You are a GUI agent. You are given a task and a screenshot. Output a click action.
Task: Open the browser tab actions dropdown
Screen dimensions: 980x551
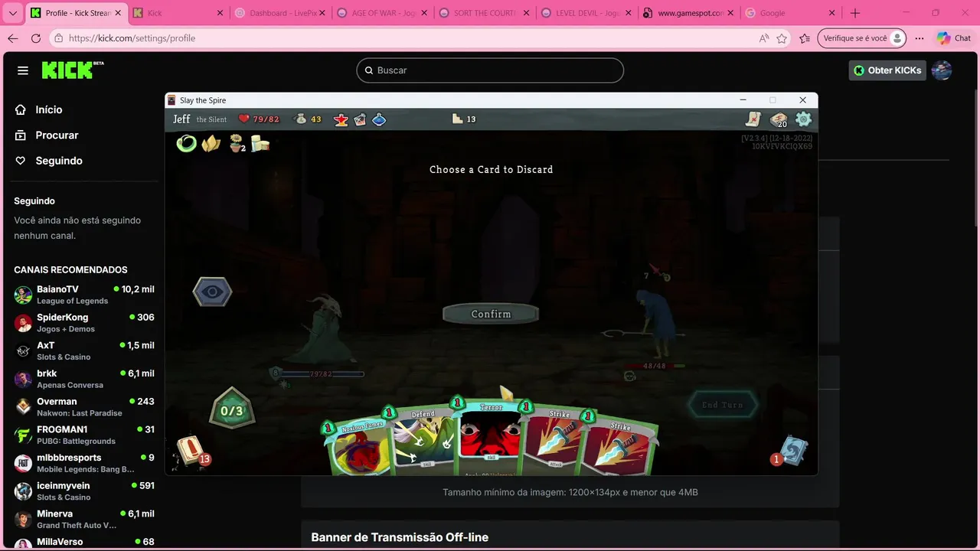12,13
